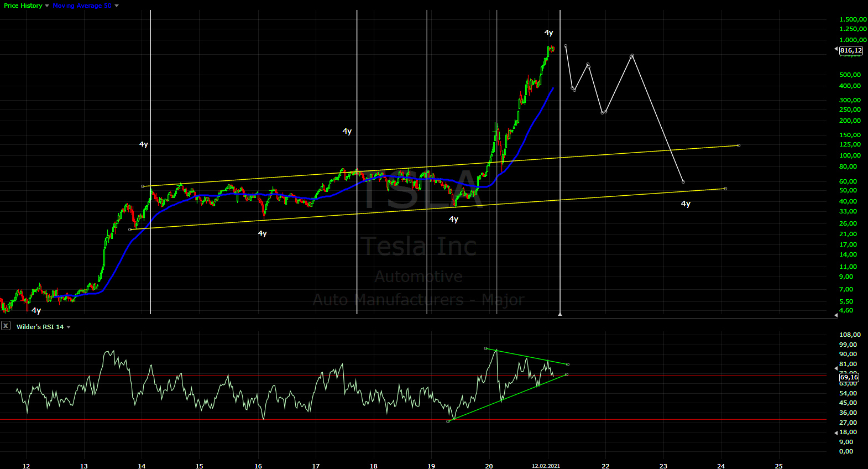Viewport: 868px width, 469px height.
Task: Select the white vertical line just before 2019
Action: click(427, 162)
